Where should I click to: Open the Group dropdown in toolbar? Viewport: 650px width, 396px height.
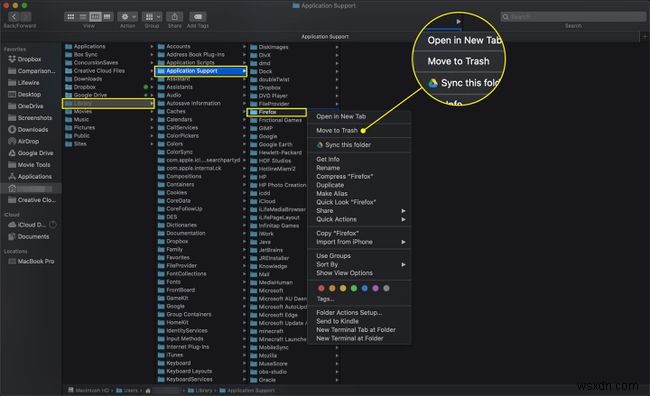click(152, 17)
